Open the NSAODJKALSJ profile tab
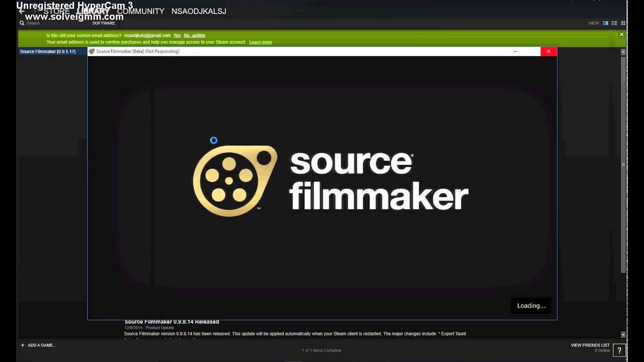The width and height of the screenshot is (644, 362). pyautogui.click(x=199, y=11)
